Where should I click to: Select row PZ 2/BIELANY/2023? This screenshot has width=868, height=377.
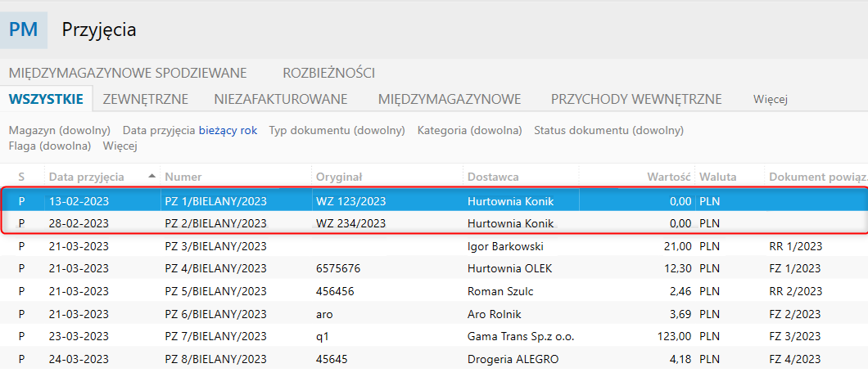tap(434, 224)
